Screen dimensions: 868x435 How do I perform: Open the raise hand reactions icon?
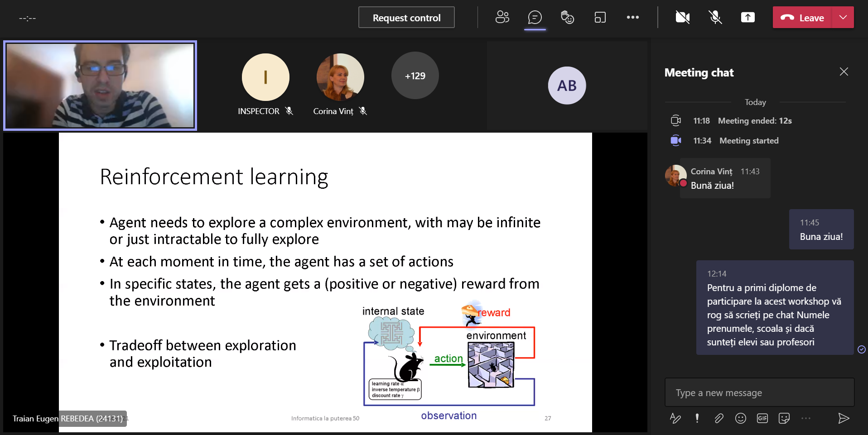click(567, 18)
